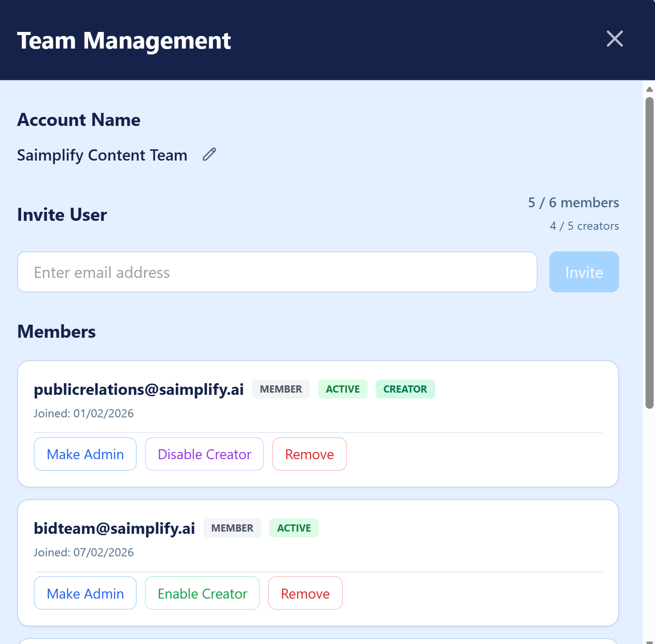Make publicrelations@saimplify.ai an admin

click(x=85, y=454)
